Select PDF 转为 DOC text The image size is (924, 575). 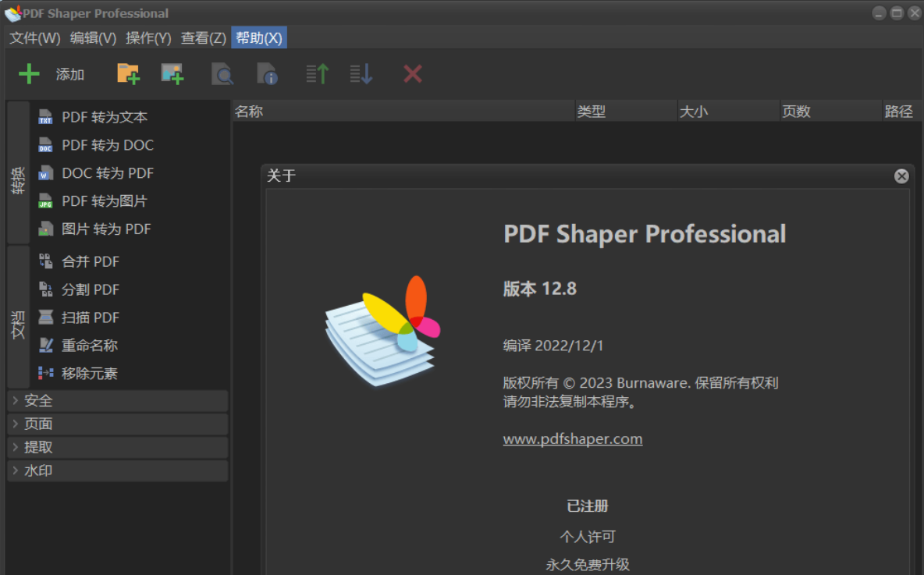[107, 145]
